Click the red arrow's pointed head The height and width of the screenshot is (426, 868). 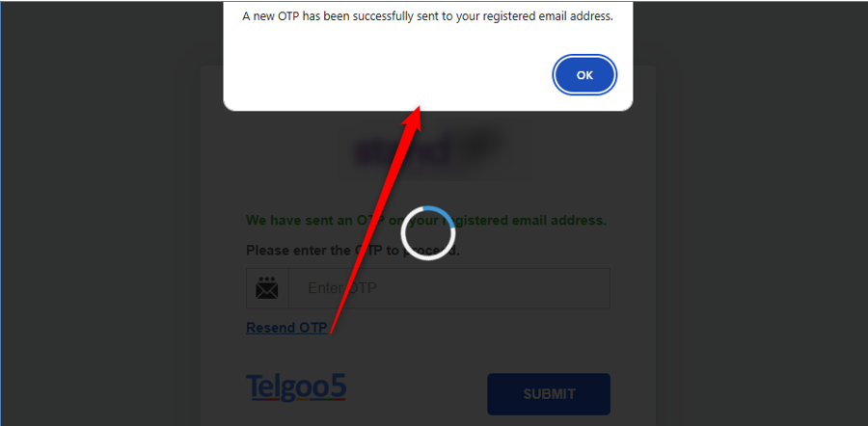pyautogui.click(x=415, y=118)
